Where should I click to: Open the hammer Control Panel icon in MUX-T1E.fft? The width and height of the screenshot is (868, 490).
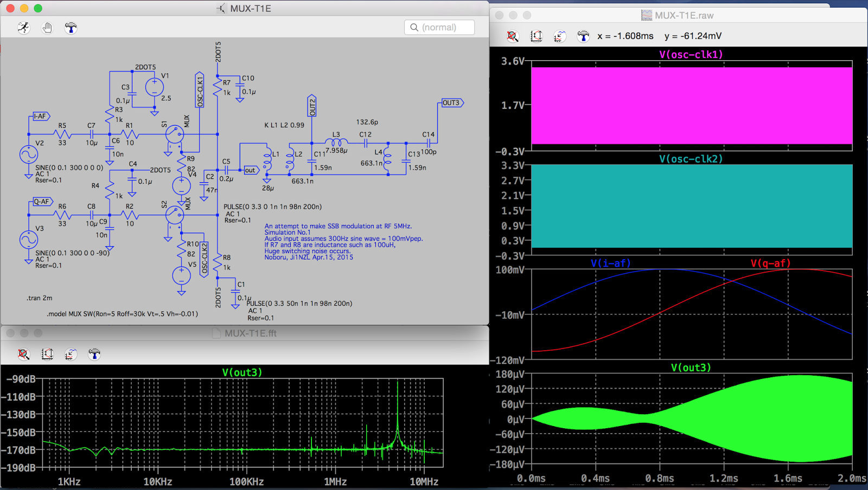[94, 354]
